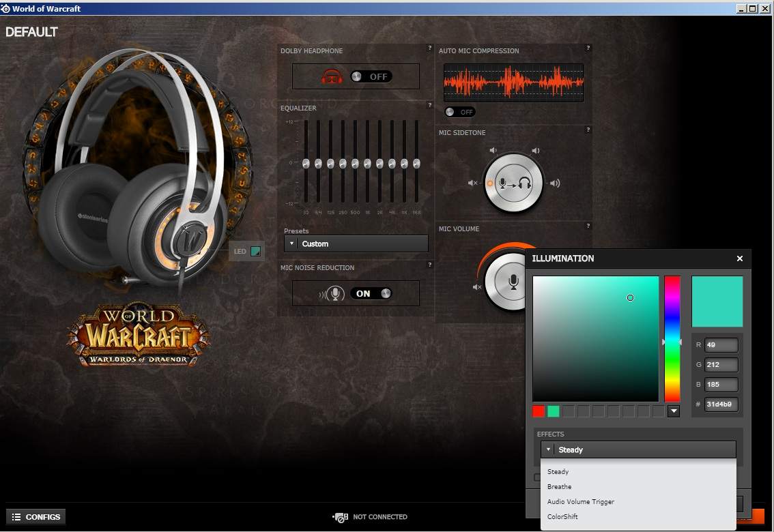The image size is (774, 532).
Task: Click the Not Connected device status icon
Action: pos(340,517)
